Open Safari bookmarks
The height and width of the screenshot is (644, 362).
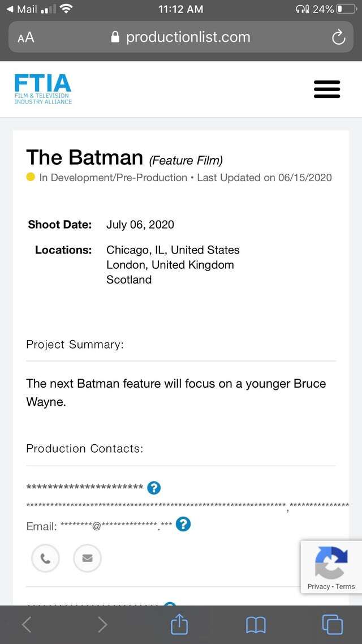click(x=256, y=624)
